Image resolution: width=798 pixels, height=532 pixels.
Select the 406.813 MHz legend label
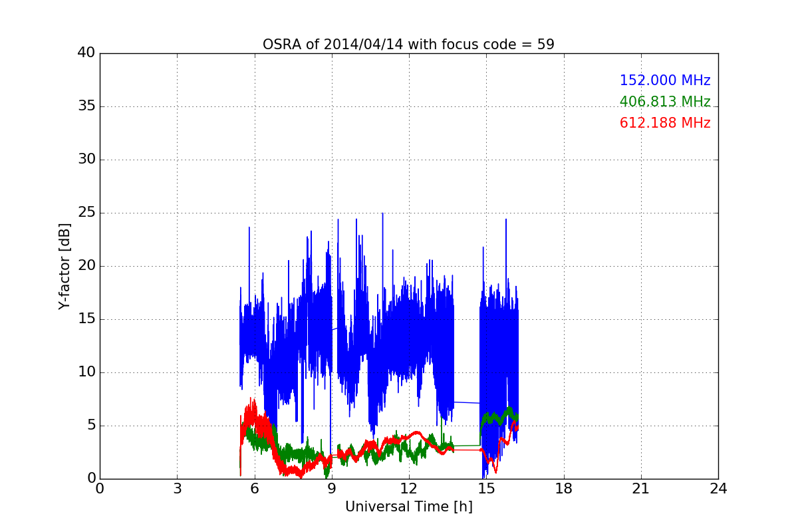click(x=665, y=102)
